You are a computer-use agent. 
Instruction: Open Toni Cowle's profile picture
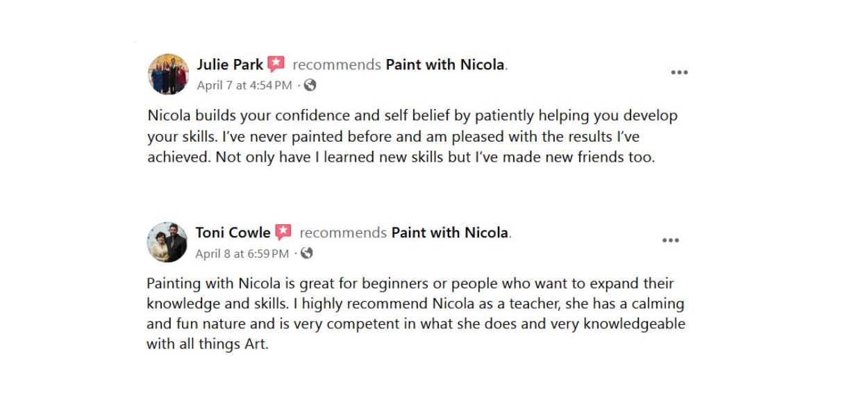pos(167,242)
